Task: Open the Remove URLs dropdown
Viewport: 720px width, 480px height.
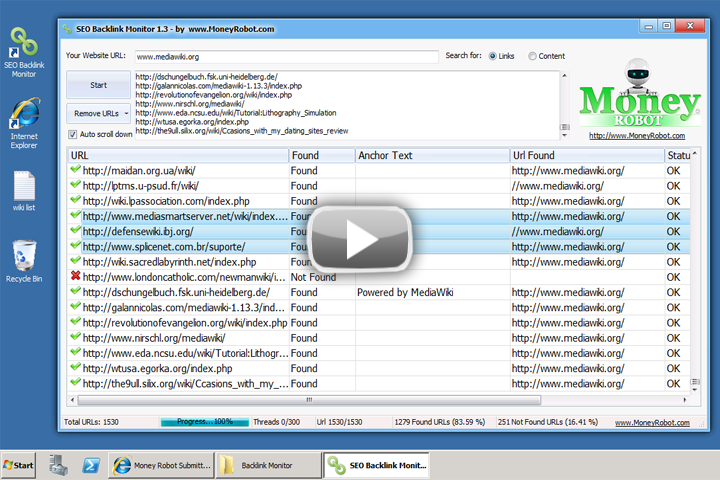Action: [98, 113]
